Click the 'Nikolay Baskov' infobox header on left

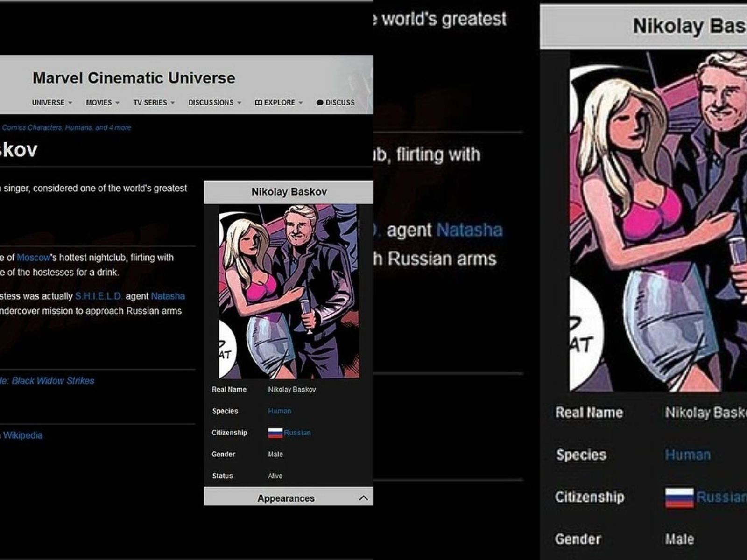pyautogui.click(x=289, y=192)
